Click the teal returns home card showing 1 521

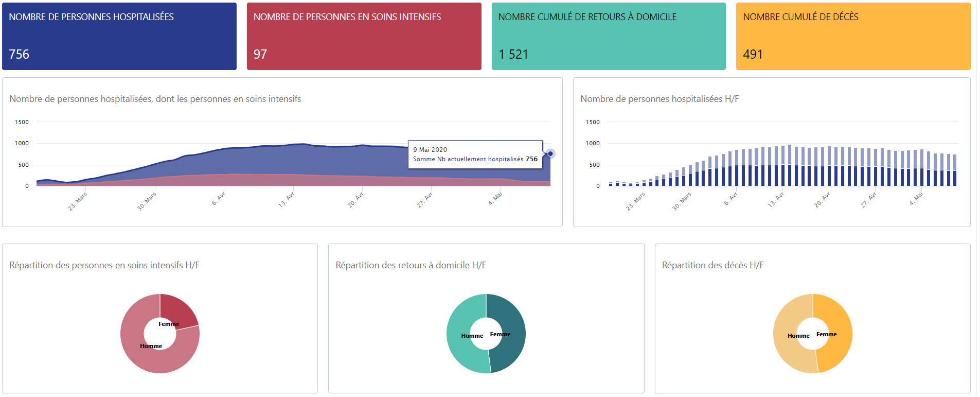click(x=609, y=36)
